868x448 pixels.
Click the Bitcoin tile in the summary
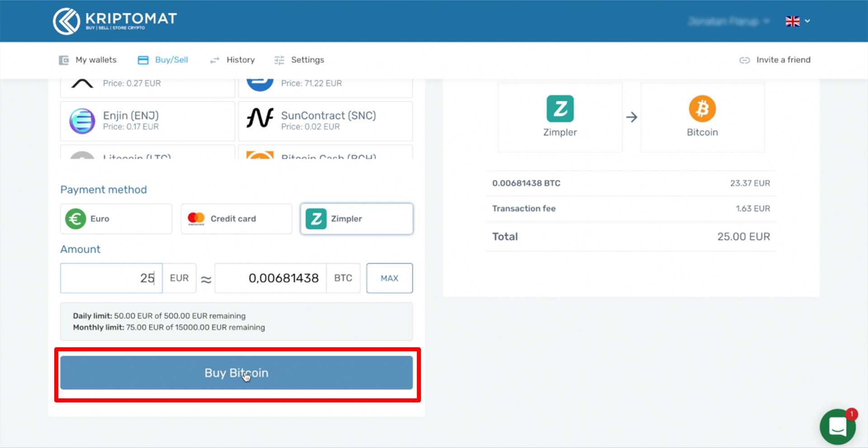click(703, 117)
